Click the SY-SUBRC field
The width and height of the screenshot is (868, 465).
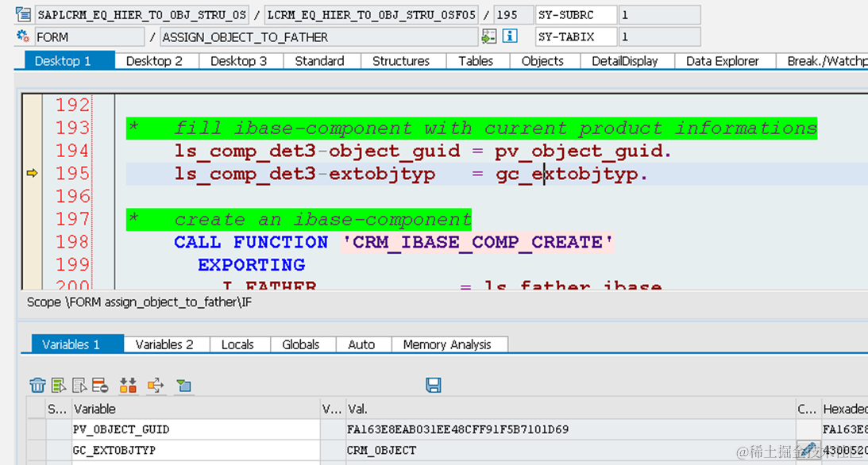(576, 15)
